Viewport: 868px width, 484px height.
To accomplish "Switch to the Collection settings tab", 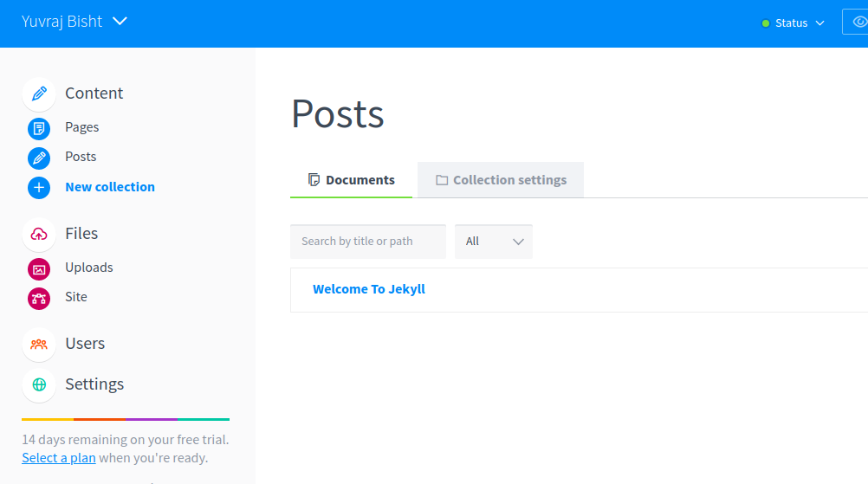I will 501,180.
